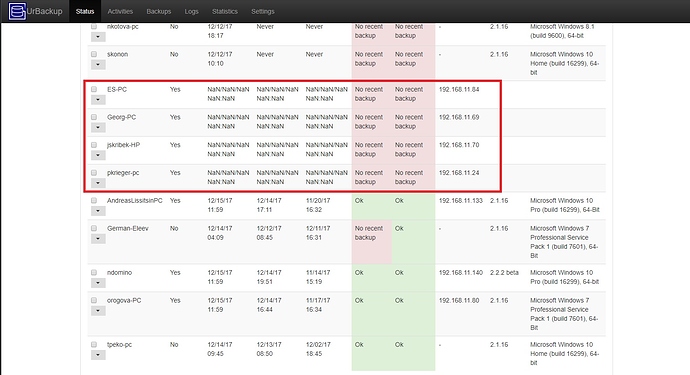Click the 2.2.2 beta version cell
The image size is (690, 375).
504,272
